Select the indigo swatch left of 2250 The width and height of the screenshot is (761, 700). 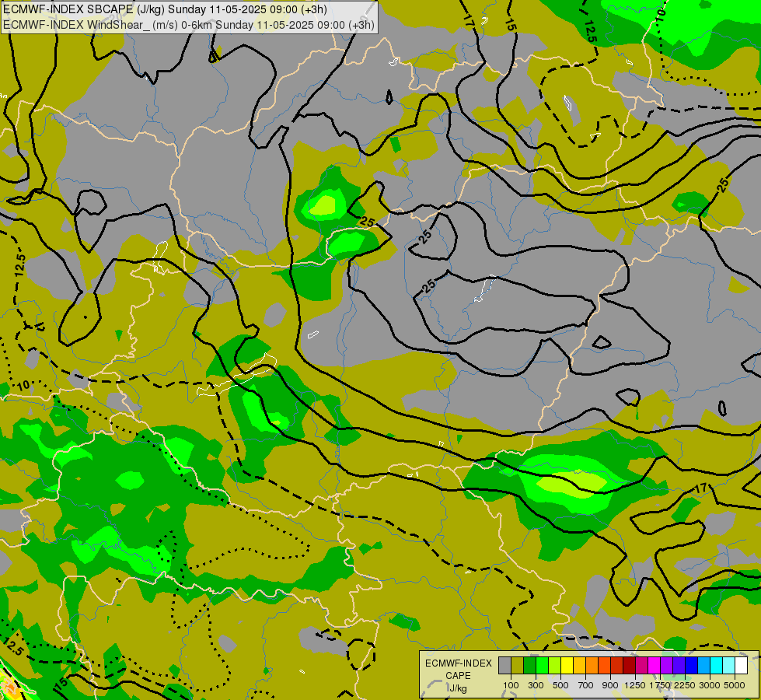679,666
